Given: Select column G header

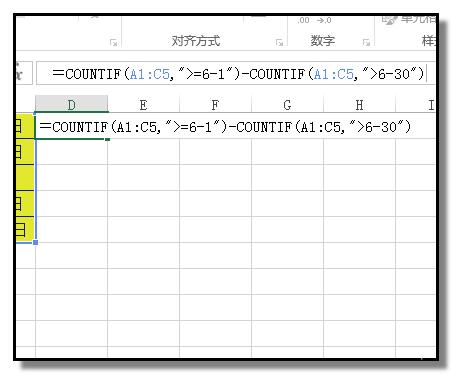Looking at the screenshot, I should click(287, 105).
